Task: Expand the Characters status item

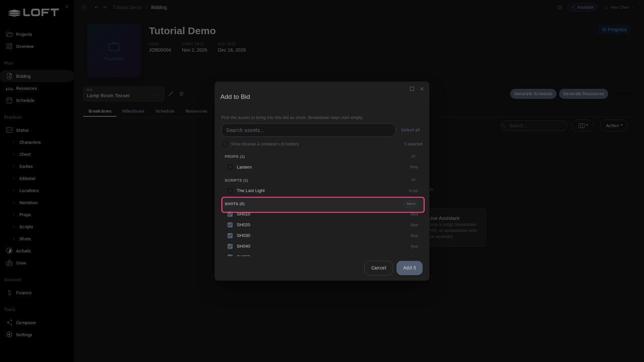Action: click(x=14, y=142)
